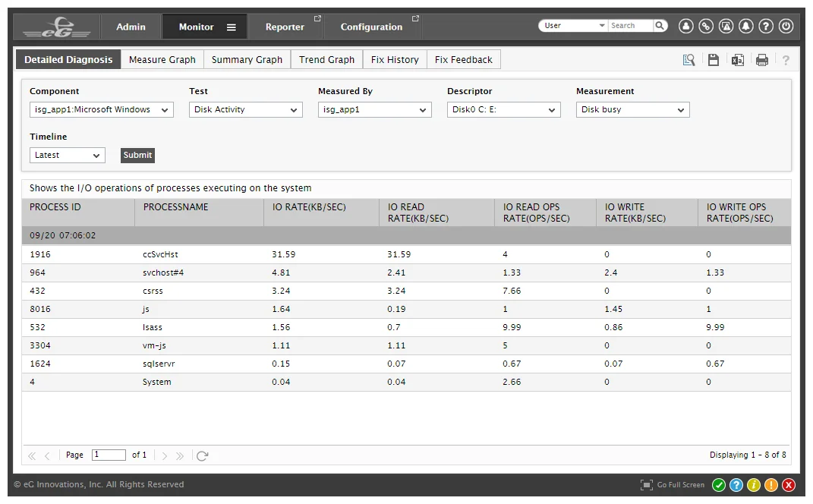
Task: Click the blue question mark status icon
Action: click(736, 485)
